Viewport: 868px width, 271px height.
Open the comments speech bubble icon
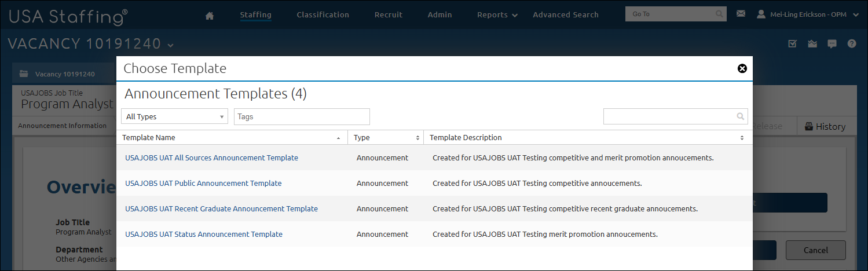(x=832, y=43)
